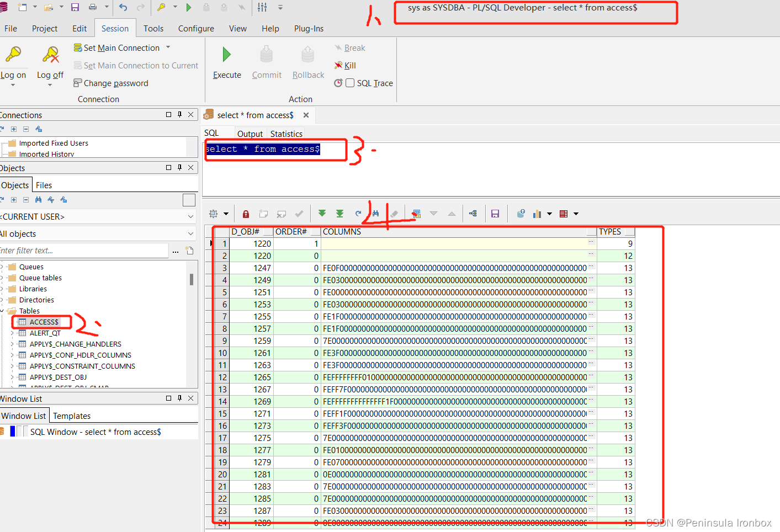Click the Linked query tree icon
The image size is (780, 532).
(473, 214)
